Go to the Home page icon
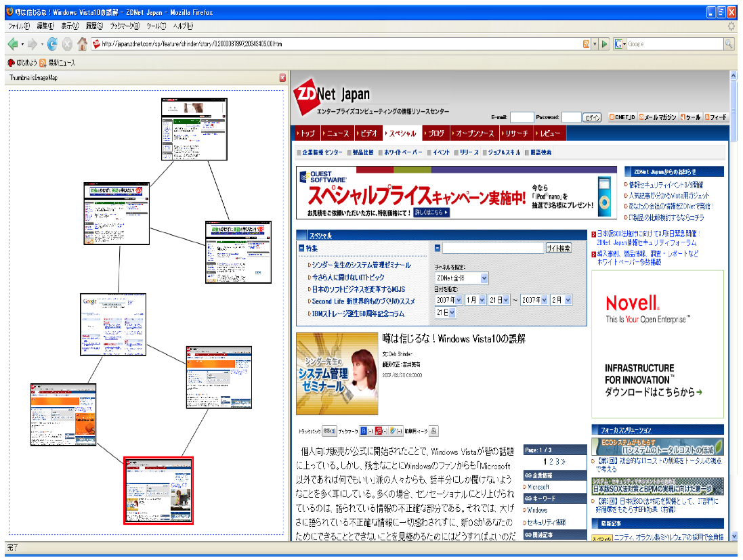The width and height of the screenshot is (743, 560). point(83,44)
